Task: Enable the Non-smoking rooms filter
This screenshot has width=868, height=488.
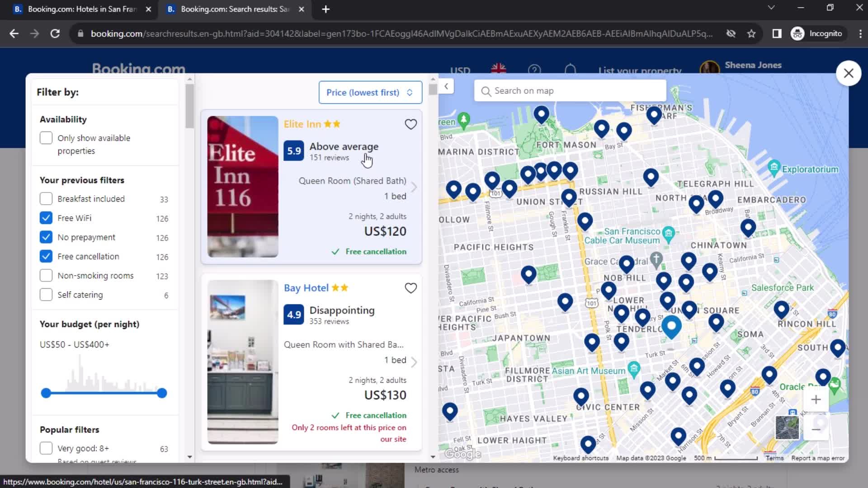Action: 46,275
